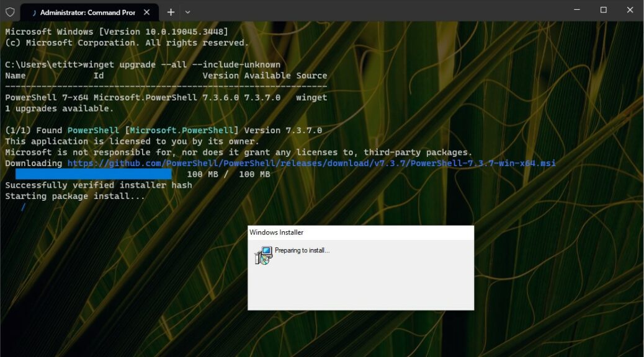Click the '100 MB / 100 MB' size text

pos(228,174)
